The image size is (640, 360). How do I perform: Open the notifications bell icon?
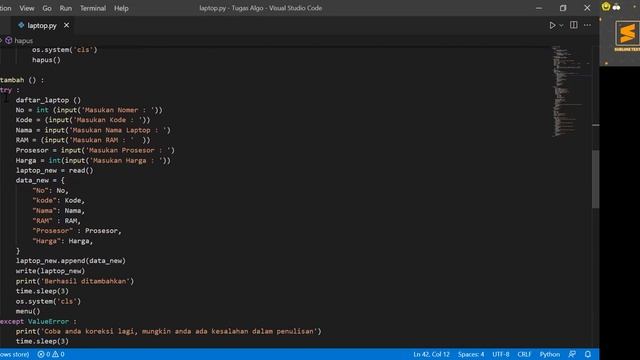point(588,354)
